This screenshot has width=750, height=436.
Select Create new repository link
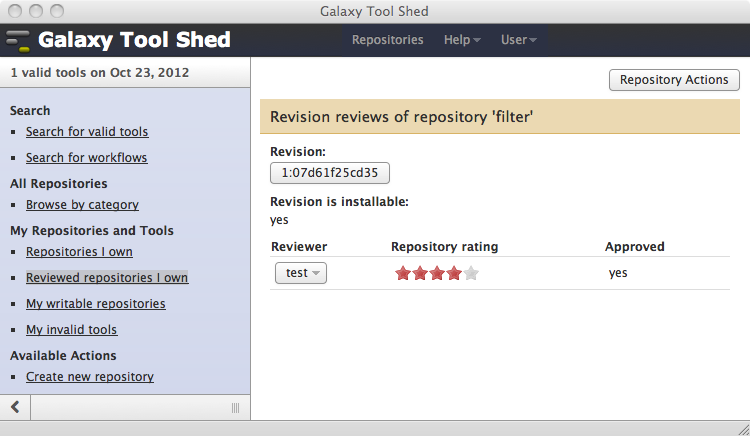pos(90,377)
